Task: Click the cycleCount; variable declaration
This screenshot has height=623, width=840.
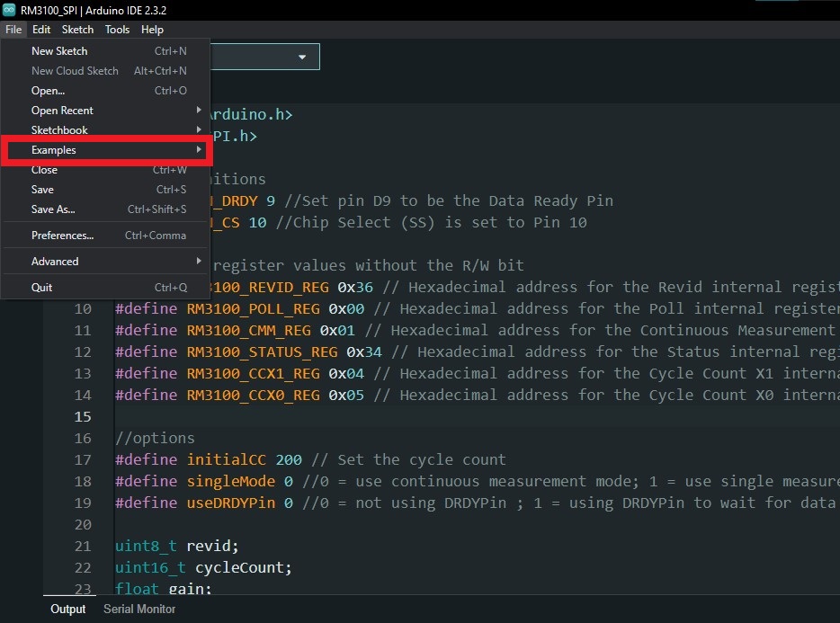Action: point(244,568)
